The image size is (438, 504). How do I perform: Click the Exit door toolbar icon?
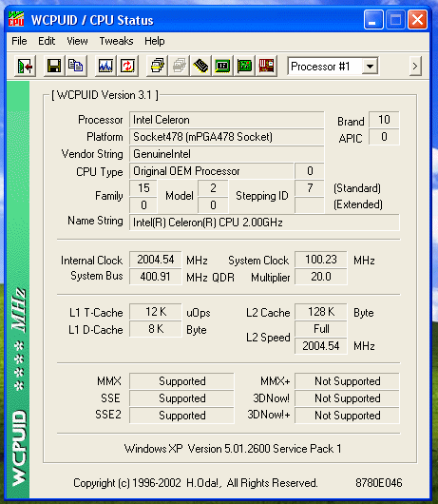pos(25,67)
